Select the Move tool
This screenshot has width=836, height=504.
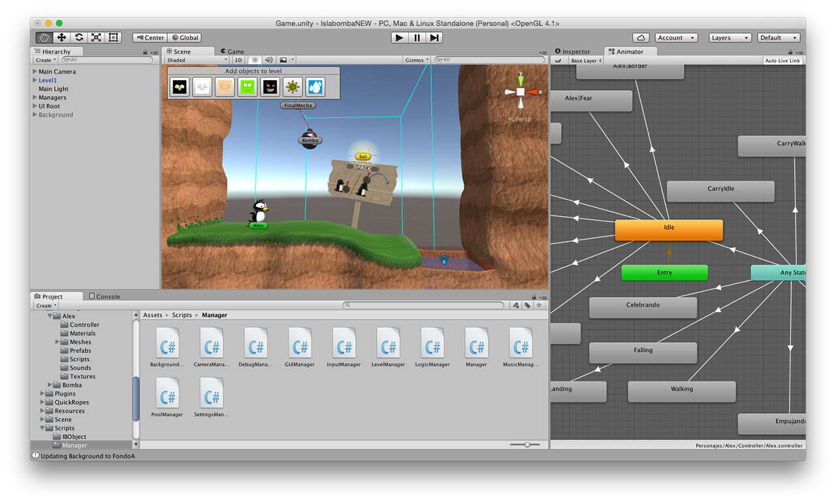point(61,38)
